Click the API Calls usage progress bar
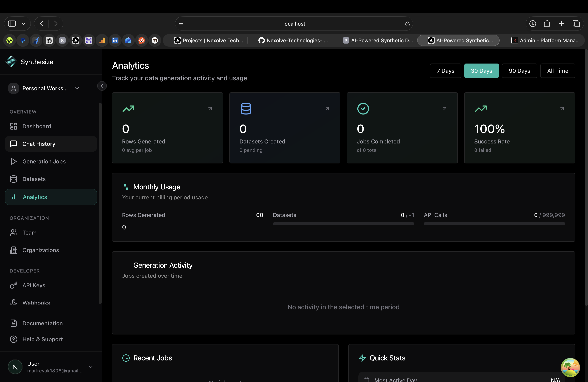This screenshot has width=588, height=382. click(x=494, y=224)
